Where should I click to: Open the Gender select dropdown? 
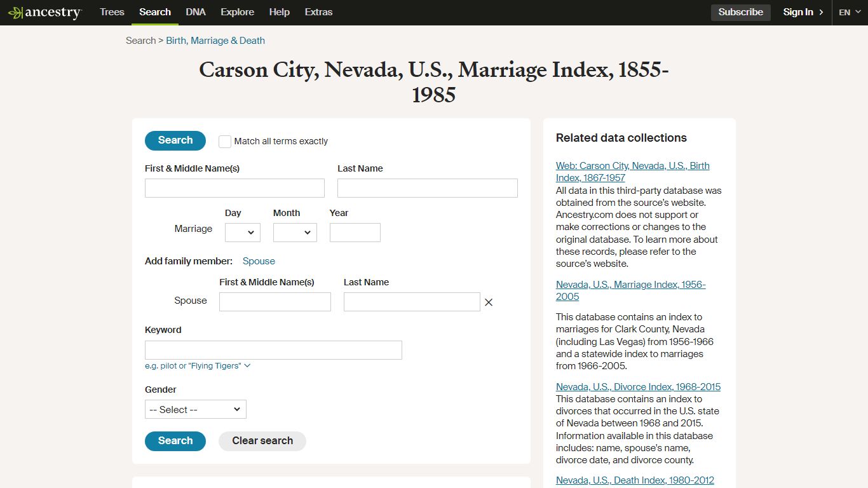[x=196, y=409]
